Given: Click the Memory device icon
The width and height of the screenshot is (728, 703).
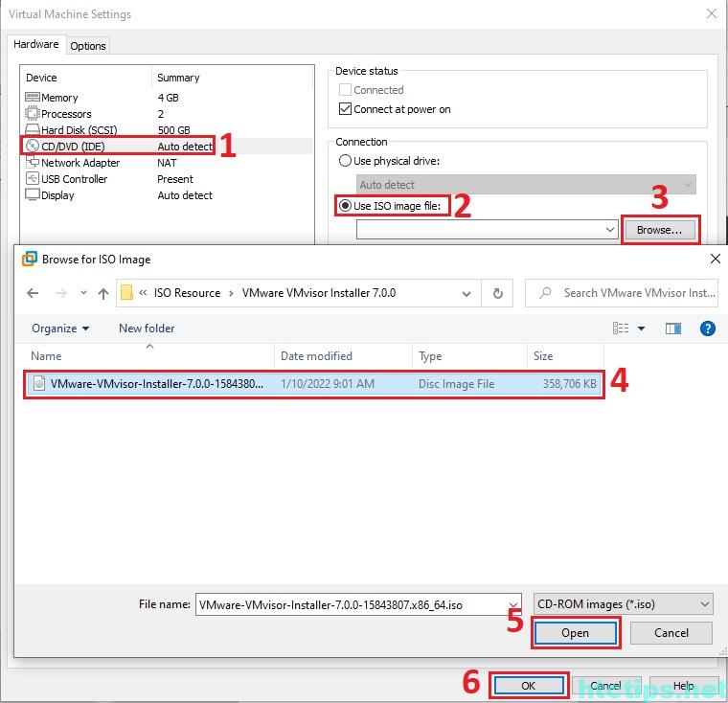Looking at the screenshot, I should pyautogui.click(x=32, y=97).
